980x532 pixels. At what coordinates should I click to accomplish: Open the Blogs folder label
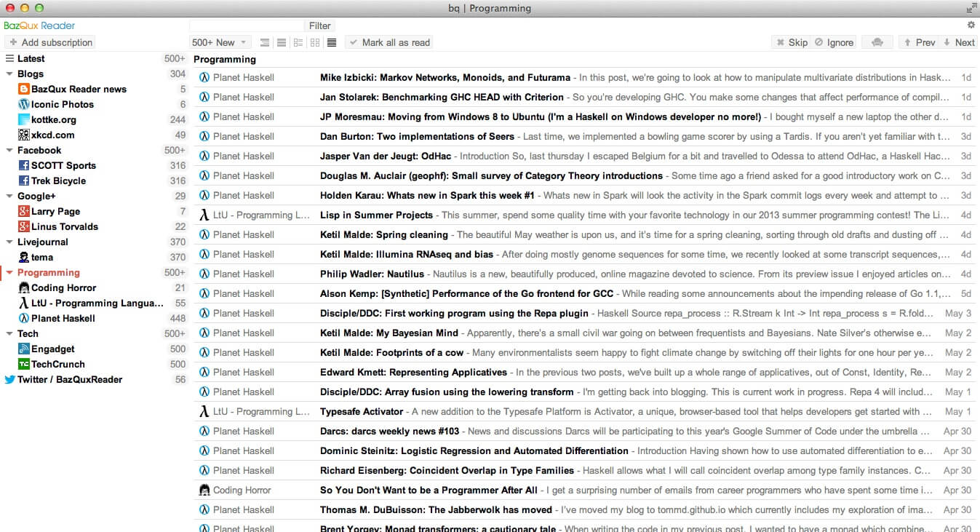click(x=31, y=74)
